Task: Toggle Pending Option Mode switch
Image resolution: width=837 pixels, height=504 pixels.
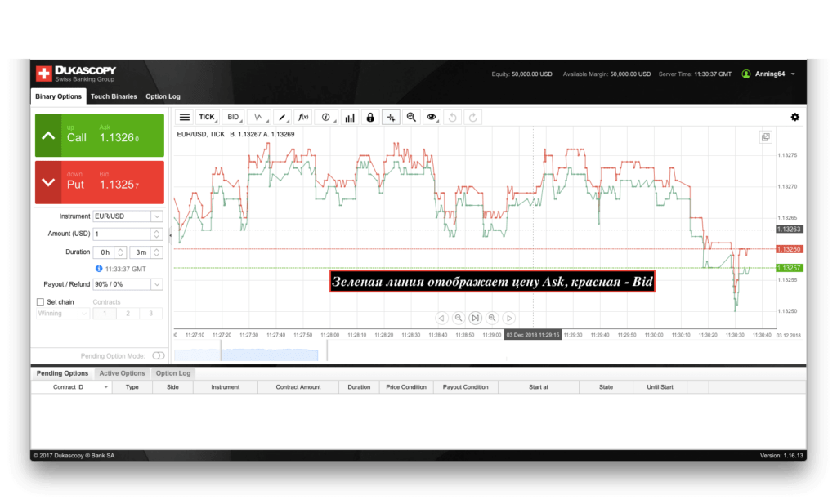Action: 158,355
